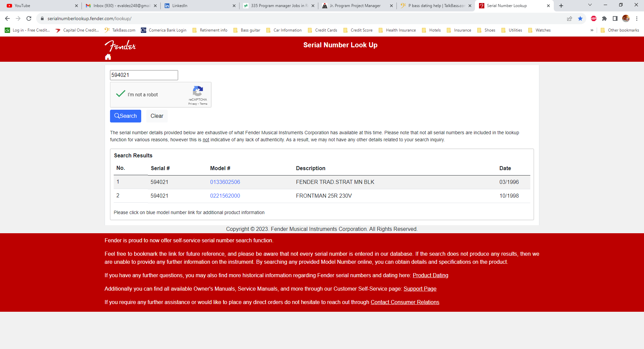Open the Watches bookmark folder
Viewport: 644px width, 349px height.
539,30
